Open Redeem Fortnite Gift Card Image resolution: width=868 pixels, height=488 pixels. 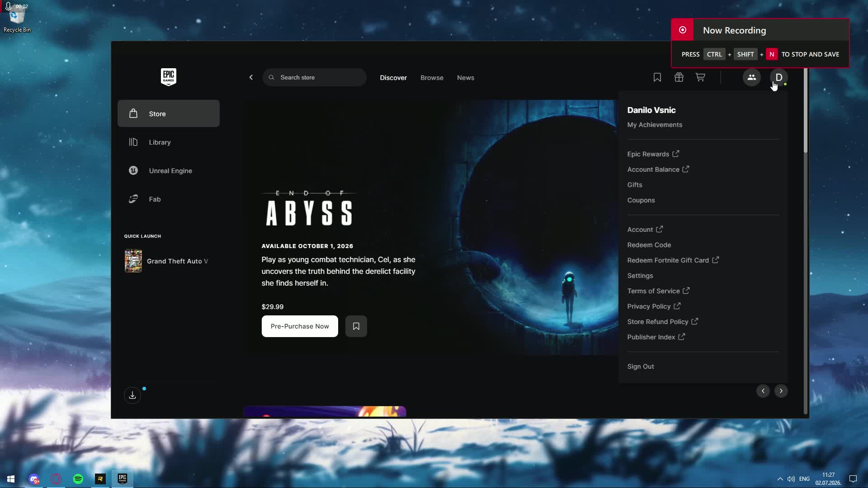tap(673, 260)
